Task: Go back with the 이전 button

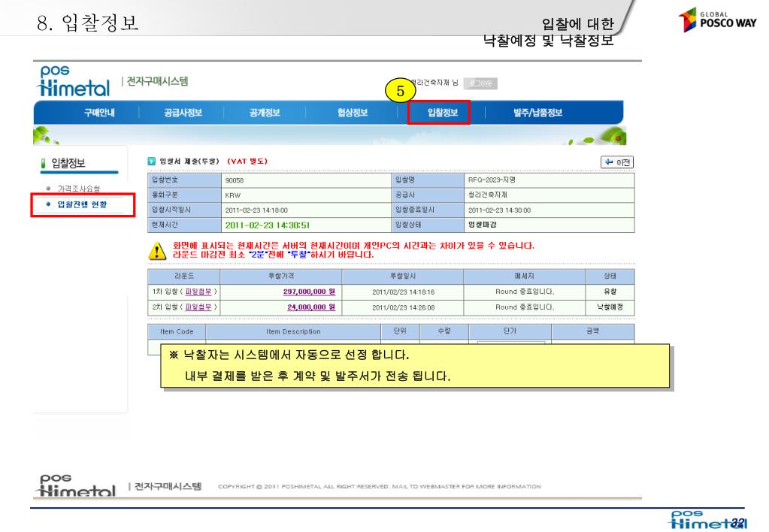Action: tap(617, 162)
